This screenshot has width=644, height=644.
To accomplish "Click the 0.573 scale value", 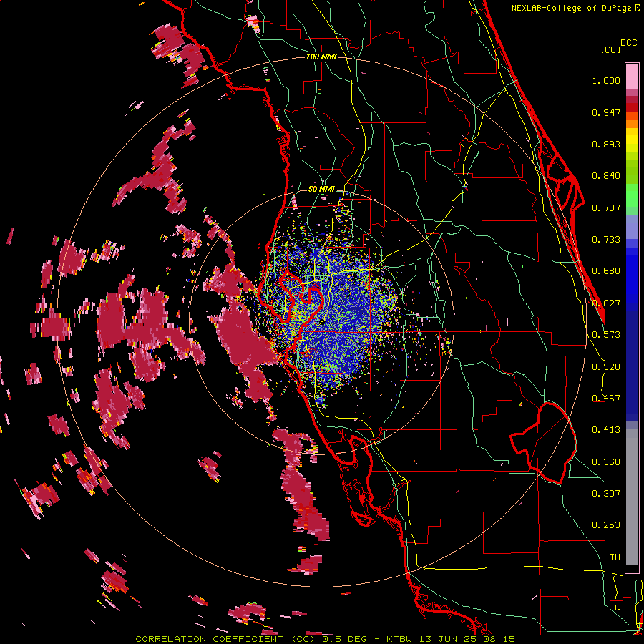I will pos(606,335).
